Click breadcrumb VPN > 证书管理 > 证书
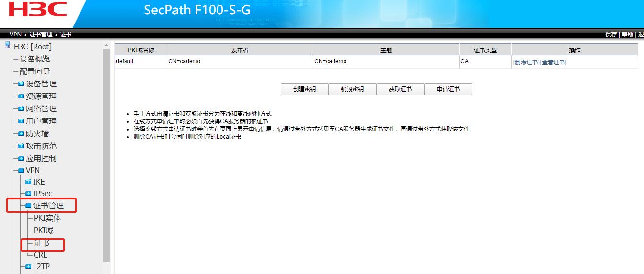The image size is (644, 274). (41, 35)
